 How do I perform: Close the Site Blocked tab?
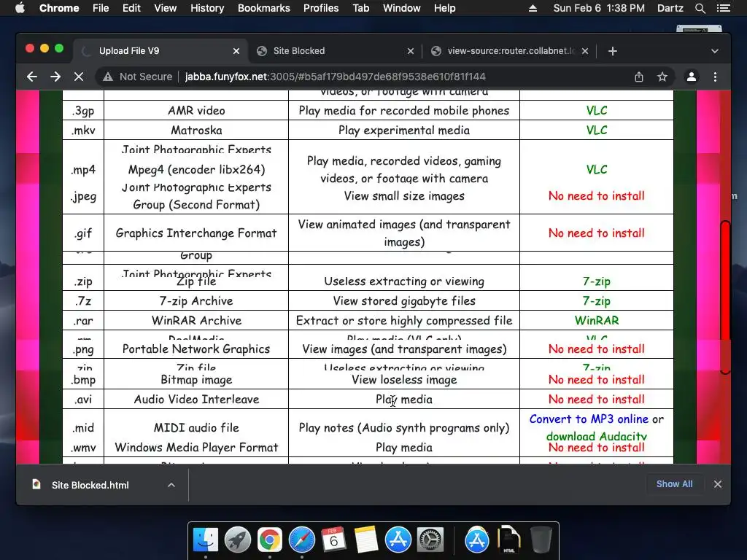[x=411, y=51]
